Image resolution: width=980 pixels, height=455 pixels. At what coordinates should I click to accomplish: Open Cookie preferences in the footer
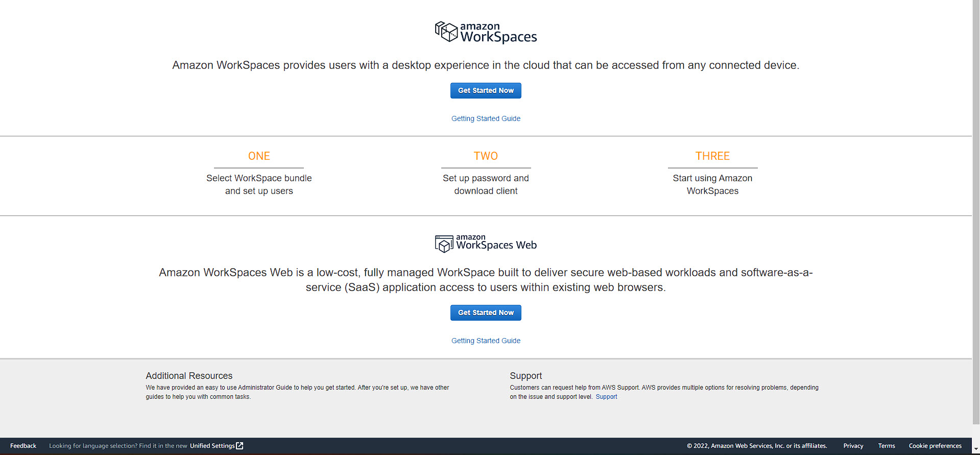(935, 445)
